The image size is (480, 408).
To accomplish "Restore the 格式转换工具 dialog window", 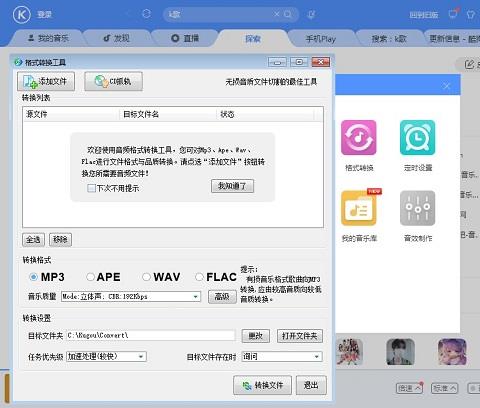I will 299,62.
